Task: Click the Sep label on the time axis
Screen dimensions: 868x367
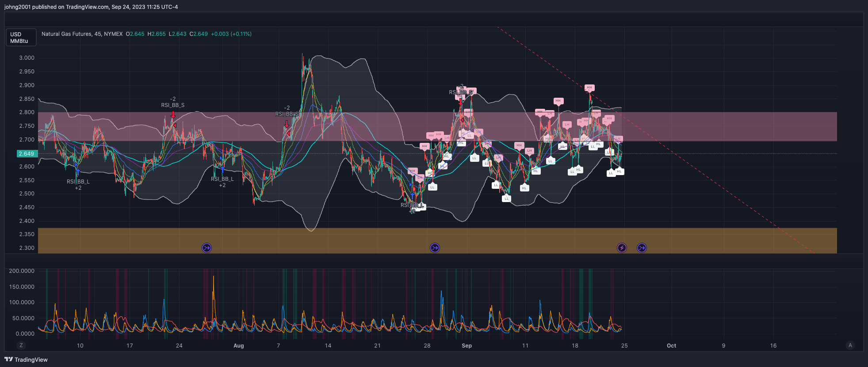Action: click(467, 346)
